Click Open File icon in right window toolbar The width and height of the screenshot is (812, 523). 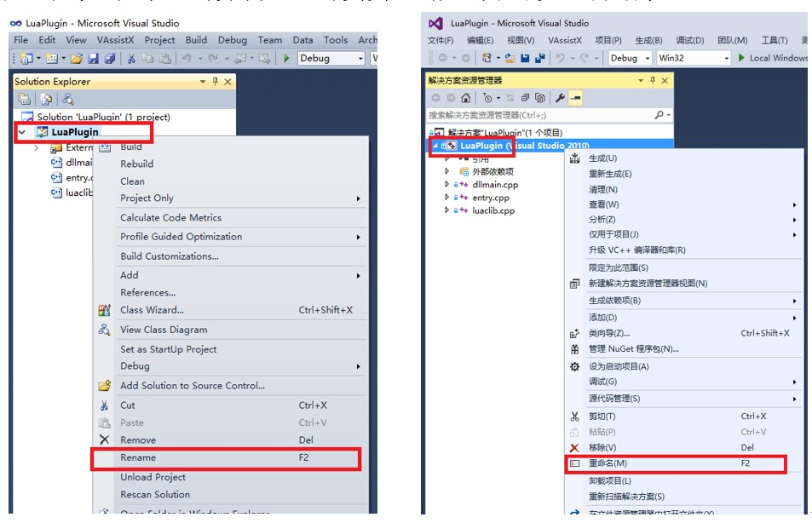click(x=510, y=58)
